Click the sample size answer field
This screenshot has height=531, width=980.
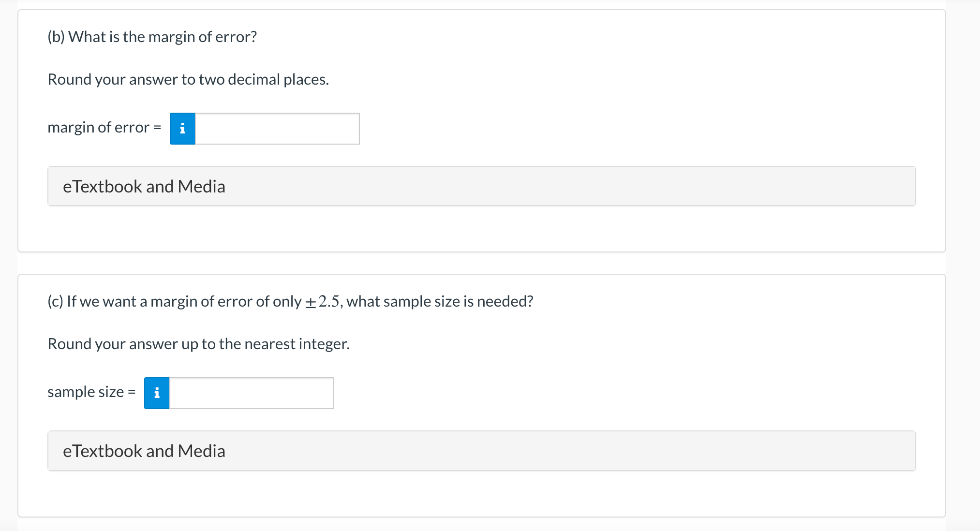click(252, 393)
